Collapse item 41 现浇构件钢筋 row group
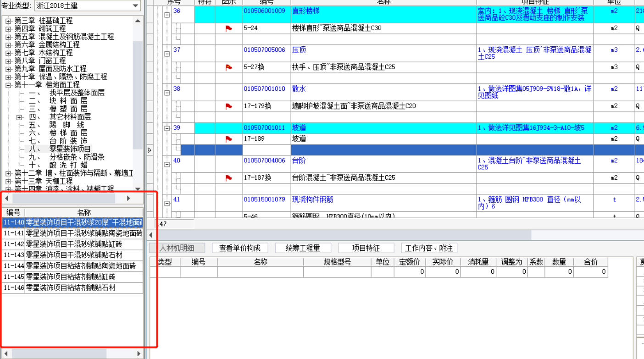 167,203
